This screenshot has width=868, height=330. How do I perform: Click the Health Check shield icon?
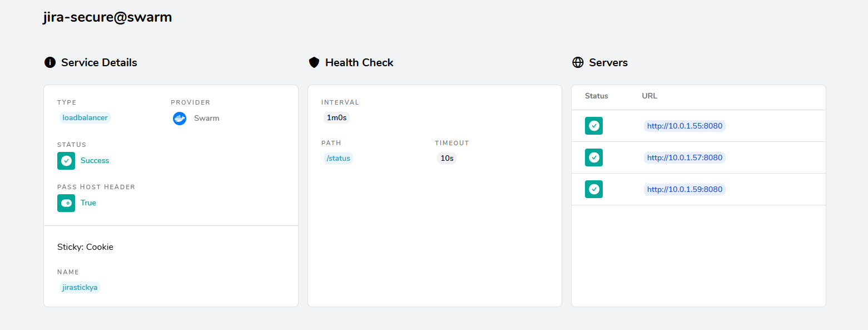coord(314,62)
